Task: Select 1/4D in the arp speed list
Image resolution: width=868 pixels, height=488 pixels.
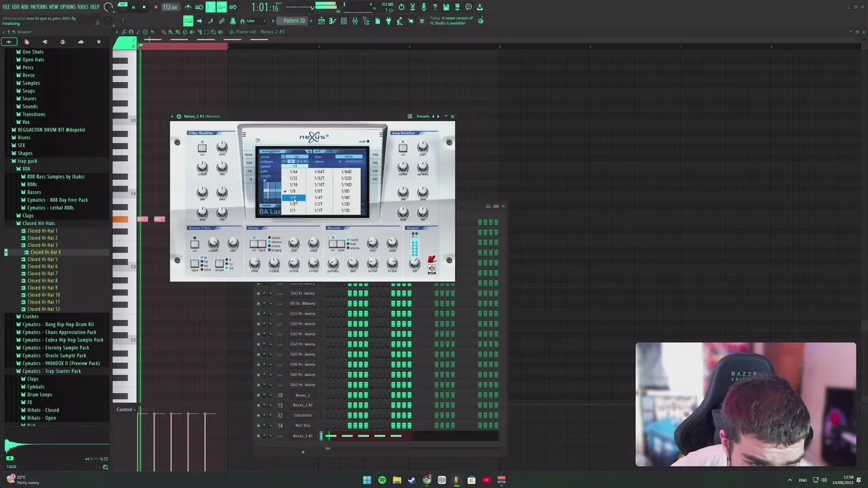Action: (x=346, y=197)
